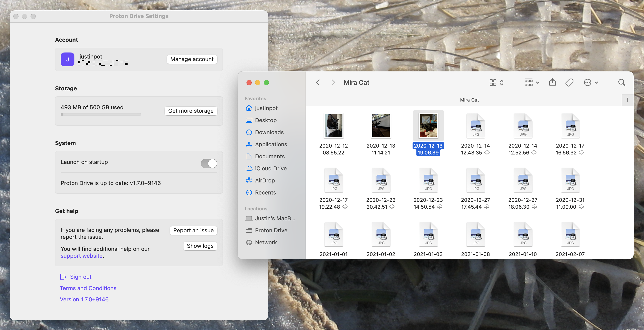Image resolution: width=644 pixels, height=330 pixels.
Task: Click cloud download icon for 2020-12-17 16.56.32
Action: [x=581, y=153]
